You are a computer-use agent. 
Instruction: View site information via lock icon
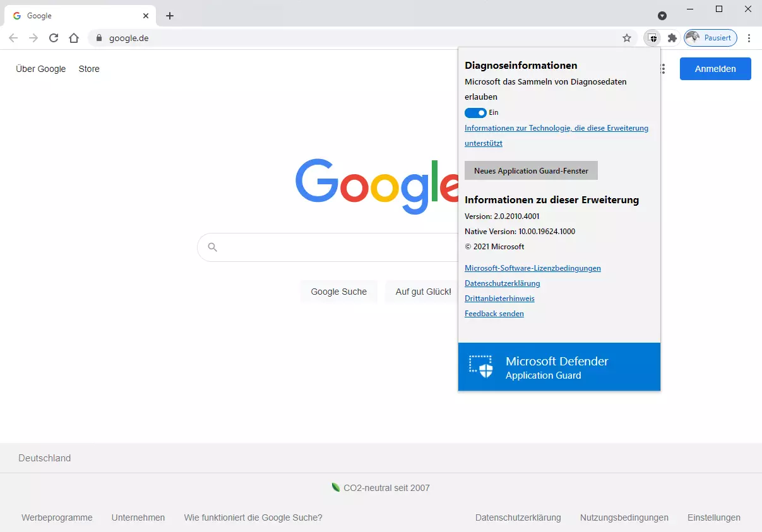click(x=98, y=38)
